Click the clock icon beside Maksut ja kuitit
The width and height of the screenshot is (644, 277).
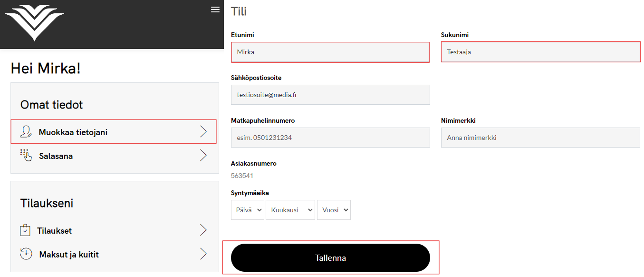tap(26, 254)
